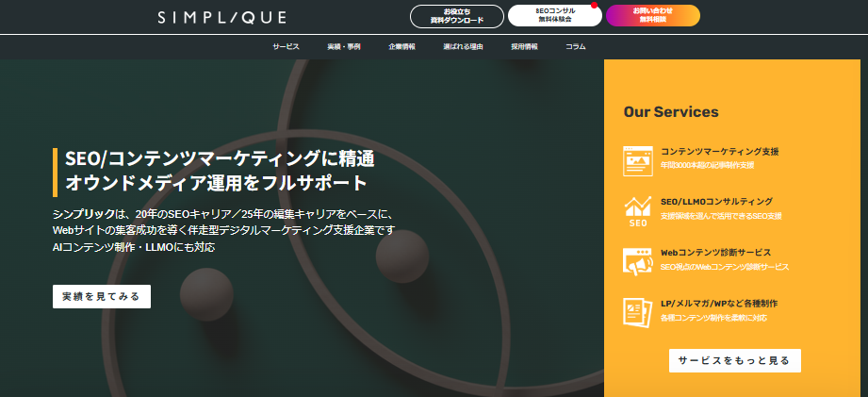Select 選ばれる理由 in the navigation
Screen dimensions: 868x397
[463, 46]
